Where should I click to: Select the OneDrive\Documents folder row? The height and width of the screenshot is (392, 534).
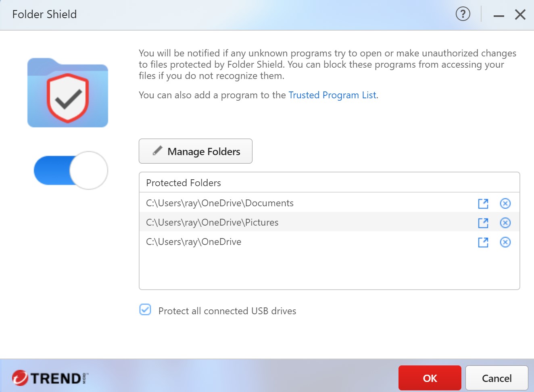(x=220, y=203)
